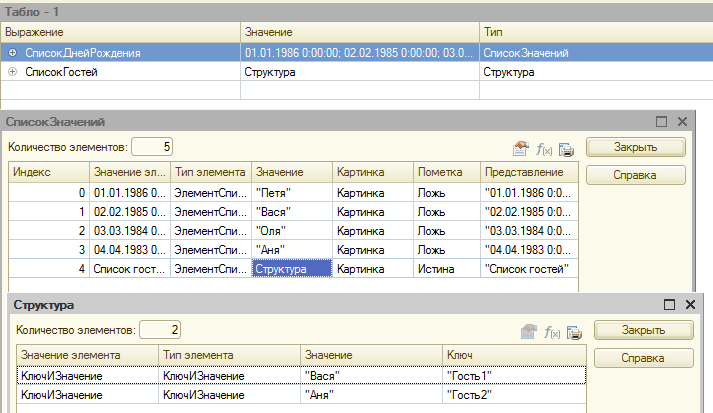Click the Ложь cell in index 0 row

pyautogui.click(x=447, y=193)
